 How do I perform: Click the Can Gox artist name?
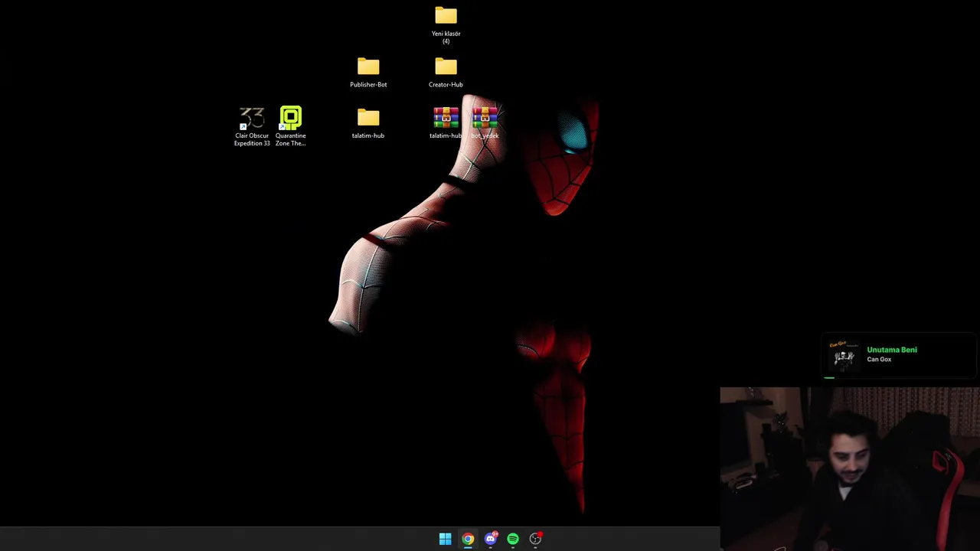pos(879,360)
